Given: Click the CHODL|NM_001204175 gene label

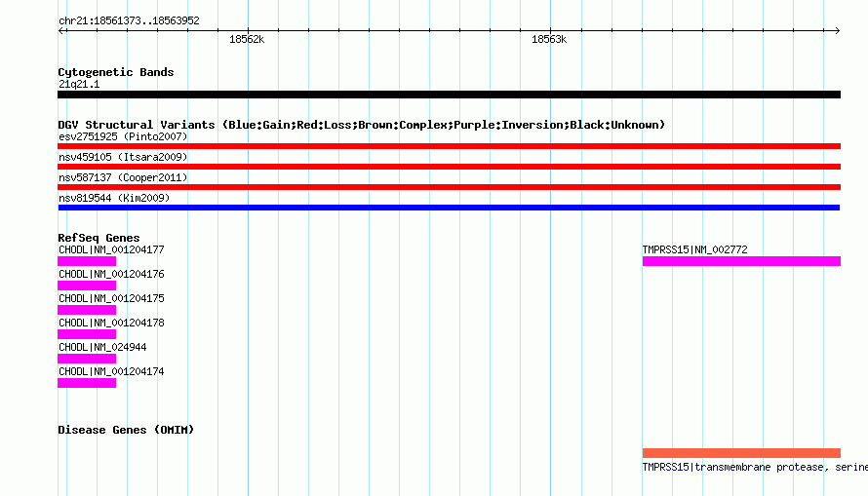Looking at the screenshot, I should [x=111, y=298].
